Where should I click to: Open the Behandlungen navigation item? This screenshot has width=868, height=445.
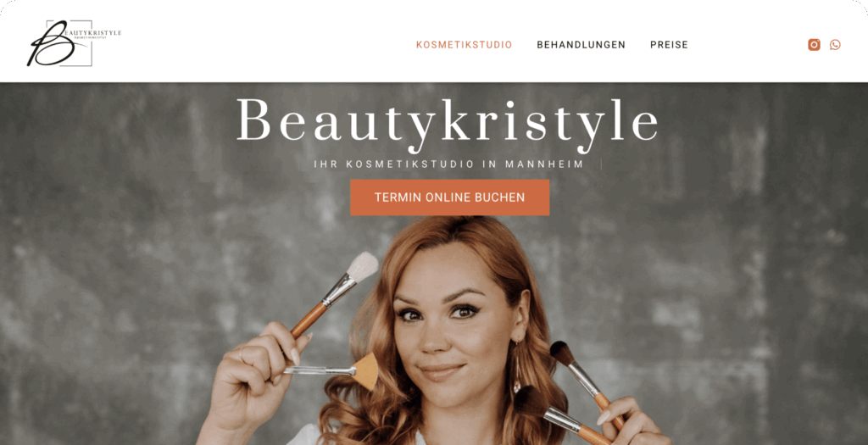click(x=581, y=45)
